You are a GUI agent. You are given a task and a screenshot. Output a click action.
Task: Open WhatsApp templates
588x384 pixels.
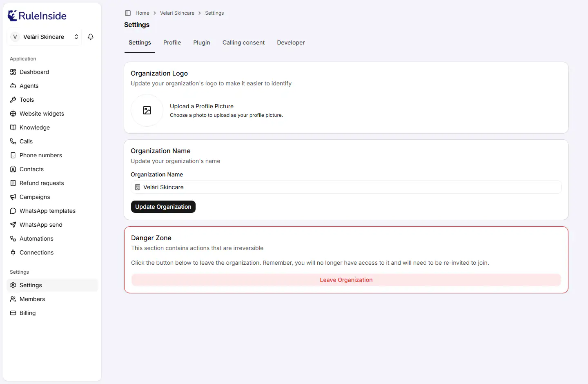pyautogui.click(x=52, y=211)
